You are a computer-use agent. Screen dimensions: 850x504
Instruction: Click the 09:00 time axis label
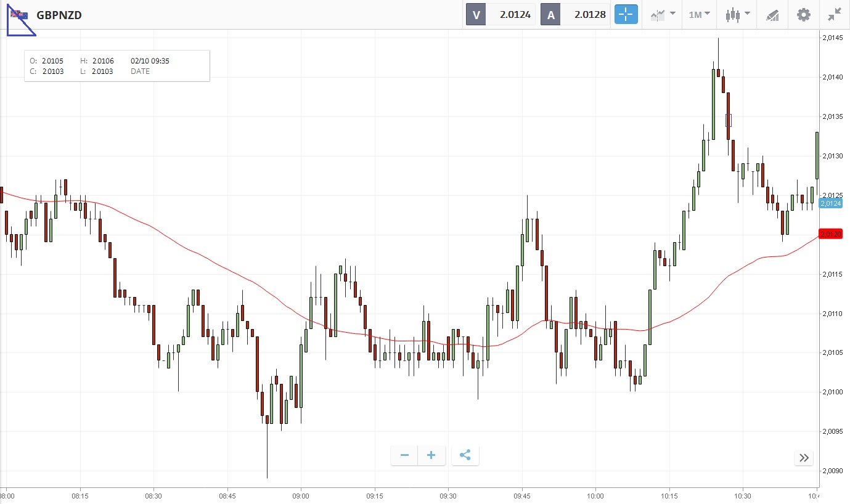(x=301, y=496)
